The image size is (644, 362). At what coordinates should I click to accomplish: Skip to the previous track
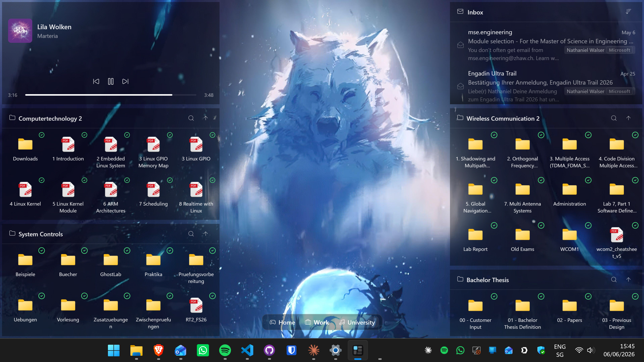[x=96, y=81]
